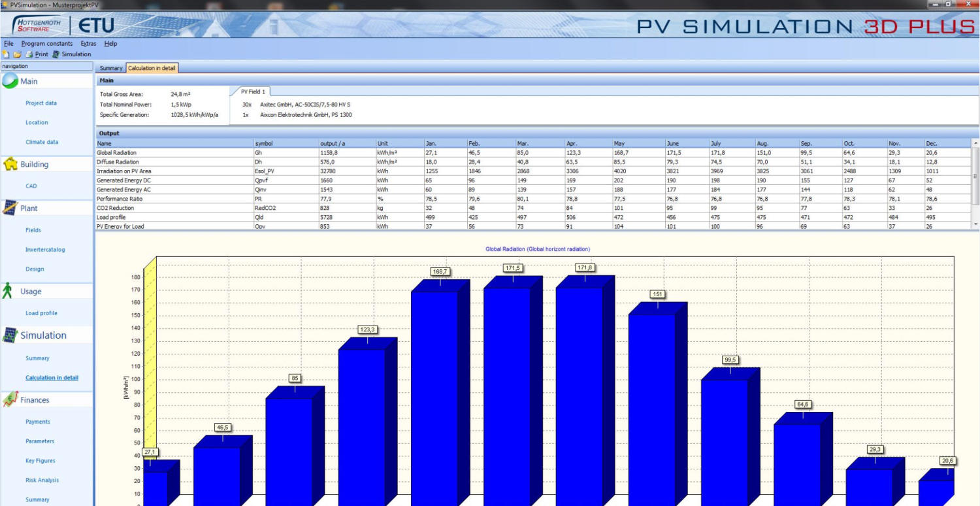Open Summary under the Finances section
This screenshot has height=506, width=980.
tap(37, 499)
